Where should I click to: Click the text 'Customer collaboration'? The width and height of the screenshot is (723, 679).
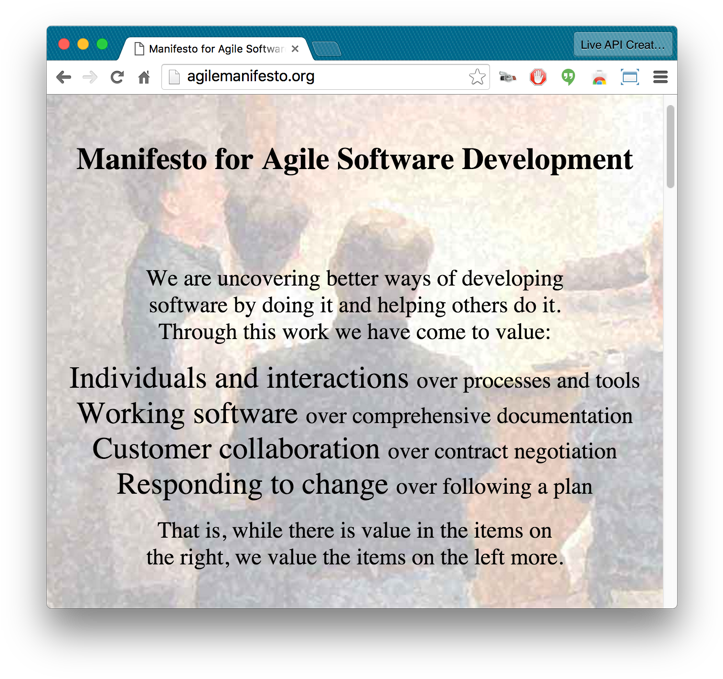236,449
